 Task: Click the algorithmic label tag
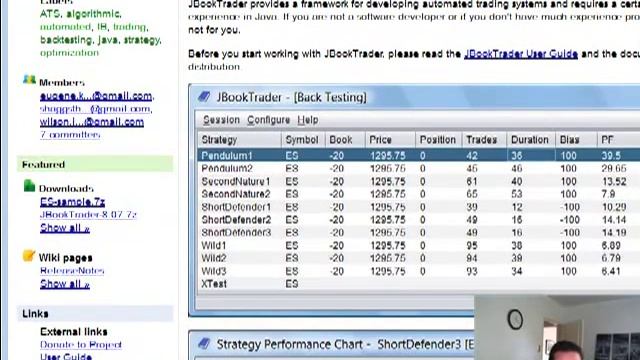coord(93,14)
